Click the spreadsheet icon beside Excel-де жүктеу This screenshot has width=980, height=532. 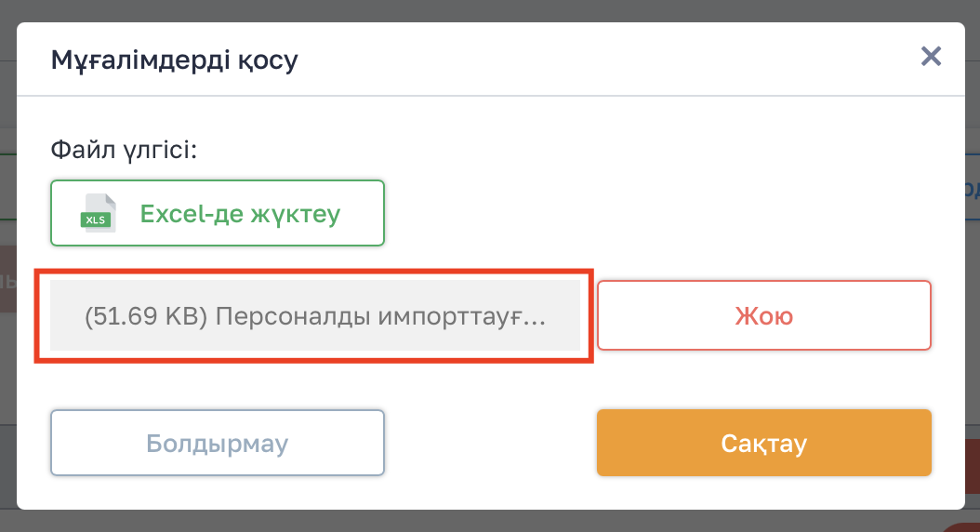tap(97, 213)
